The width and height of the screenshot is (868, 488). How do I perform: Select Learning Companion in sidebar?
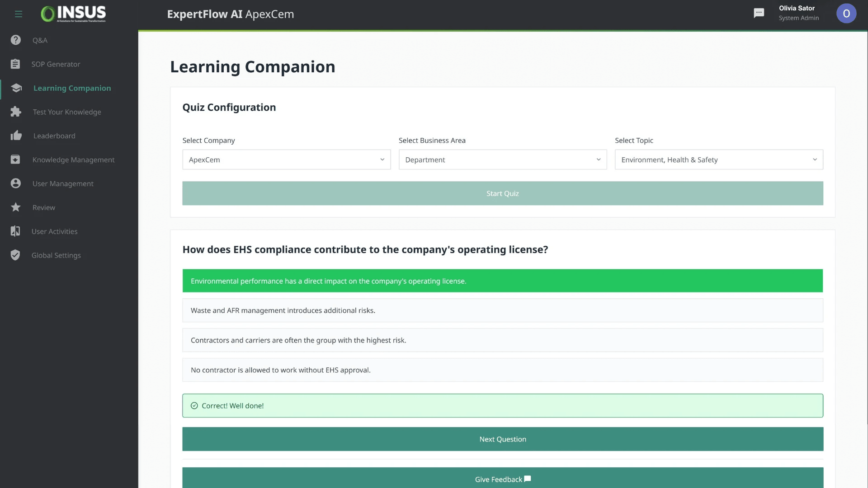pos(72,88)
